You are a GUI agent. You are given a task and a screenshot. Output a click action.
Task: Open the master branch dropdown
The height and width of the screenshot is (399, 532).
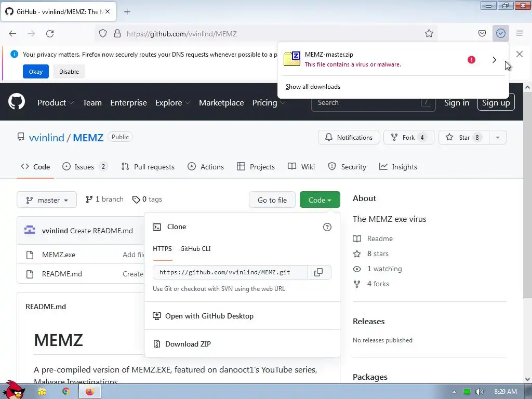pos(47,200)
